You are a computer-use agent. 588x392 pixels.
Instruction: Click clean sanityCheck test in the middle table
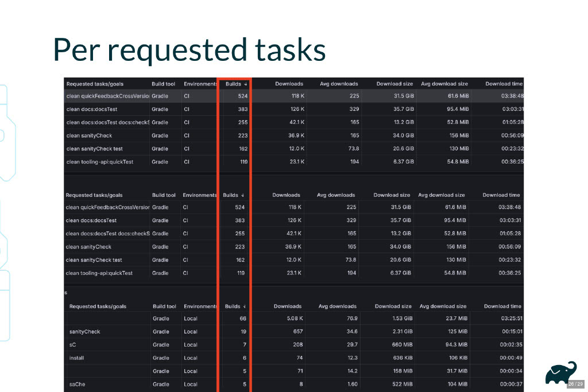tap(94, 260)
